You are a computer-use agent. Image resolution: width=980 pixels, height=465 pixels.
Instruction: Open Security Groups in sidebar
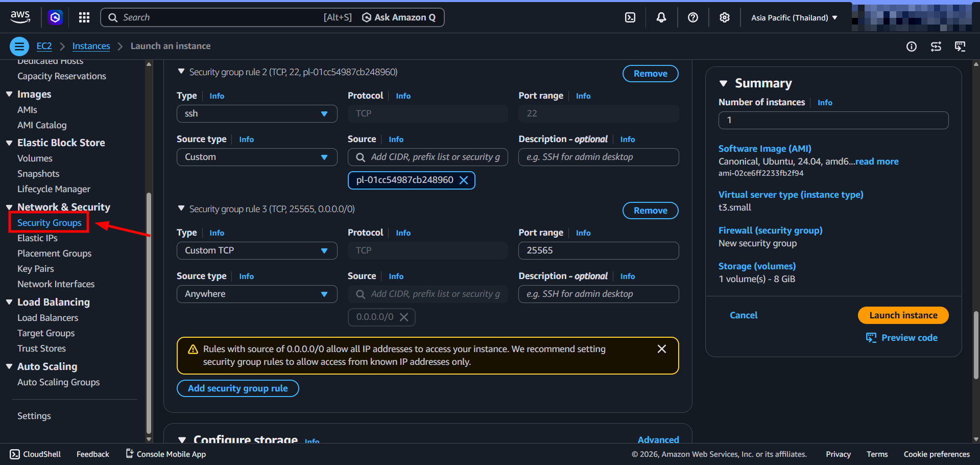(x=49, y=223)
